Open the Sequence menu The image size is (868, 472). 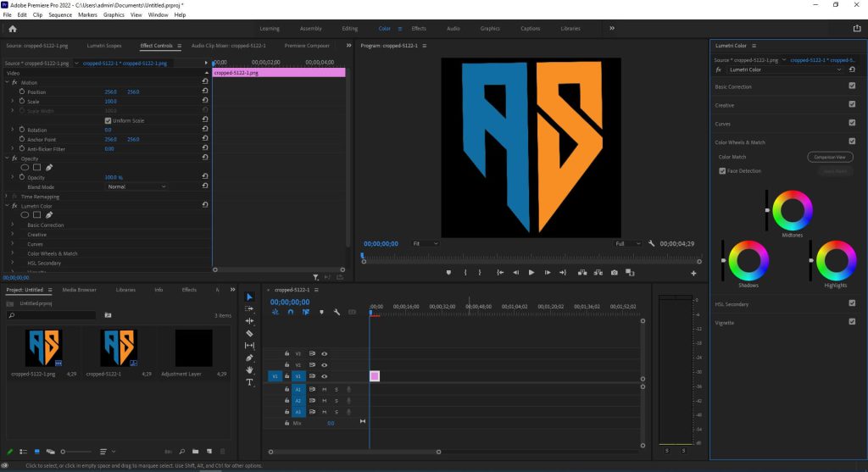coord(60,15)
